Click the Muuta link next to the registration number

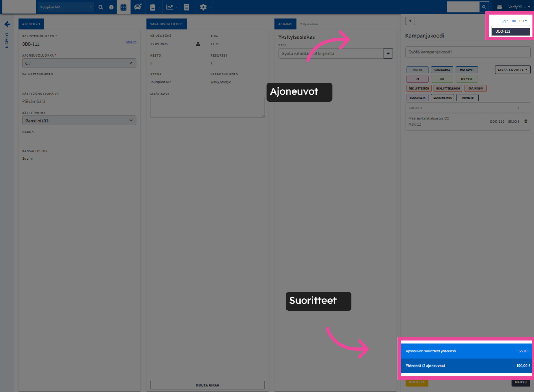point(131,42)
